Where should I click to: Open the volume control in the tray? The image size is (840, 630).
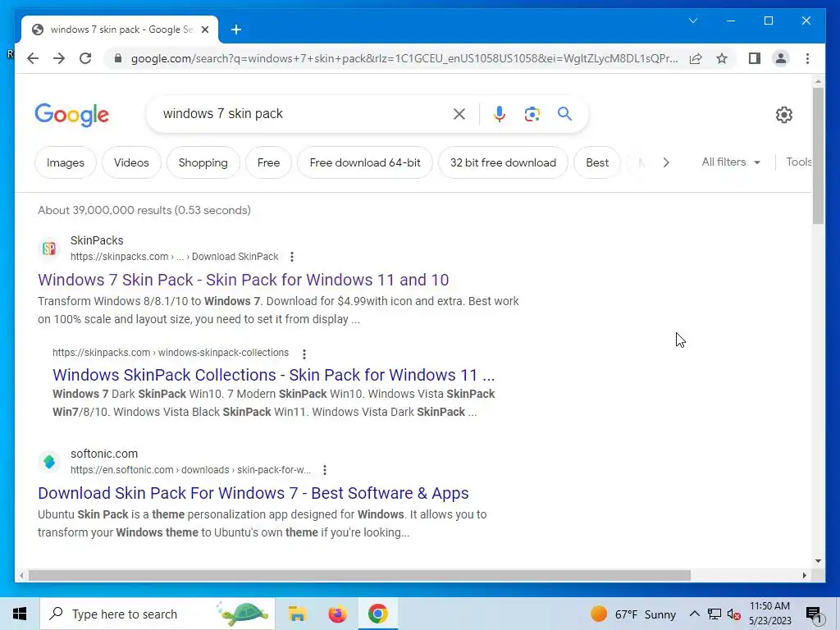click(x=734, y=614)
